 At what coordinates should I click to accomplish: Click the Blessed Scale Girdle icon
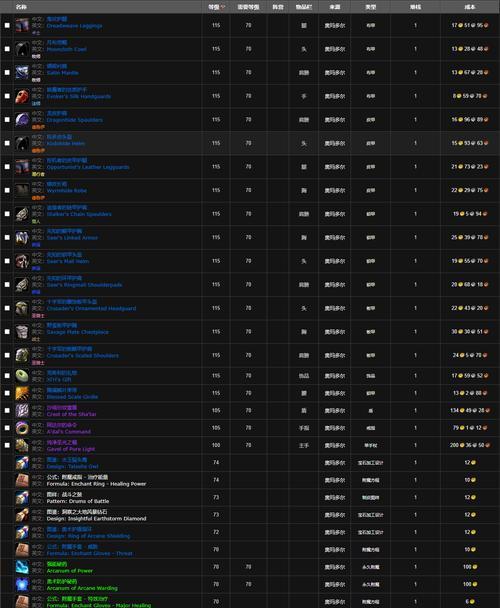22,393
